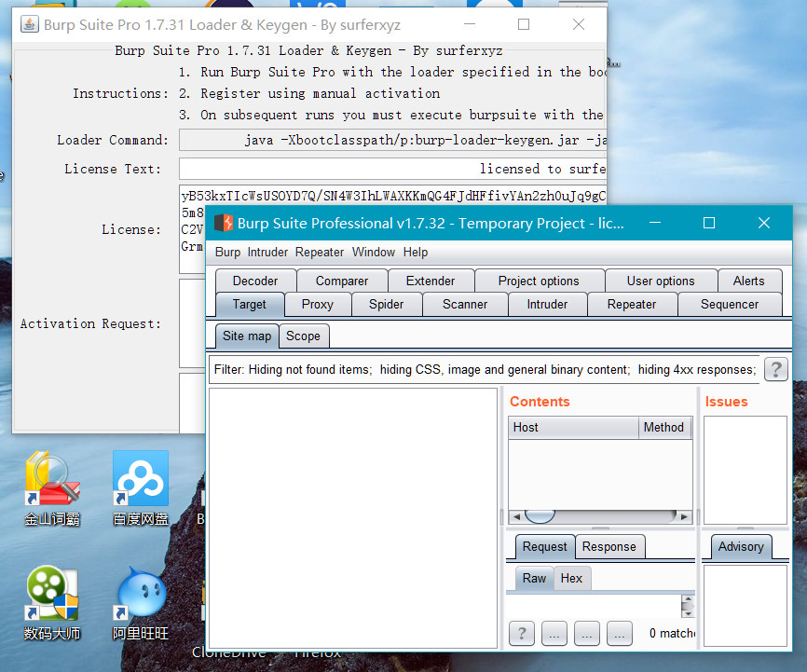Open the Project options tab
This screenshot has height=672, width=807.
tap(539, 281)
